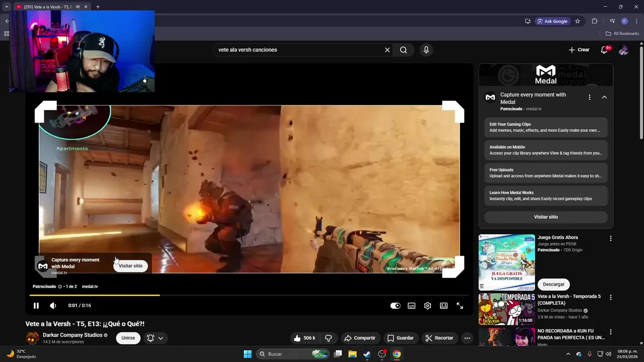Clip the video with Recortar
Viewport: 644px width, 362px height.
click(x=440, y=338)
